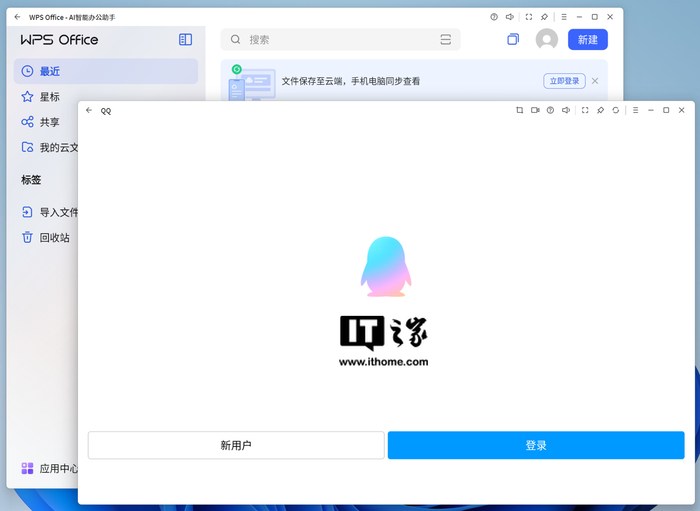Dismiss the cloud sync banner in WPS
The width and height of the screenshot is (700, 511).
pyautogui.click(x=595, y=81)
